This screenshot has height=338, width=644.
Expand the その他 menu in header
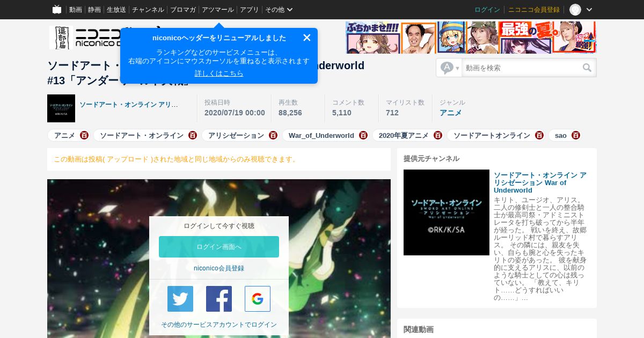pyautogui.click(x=279, y=10)
